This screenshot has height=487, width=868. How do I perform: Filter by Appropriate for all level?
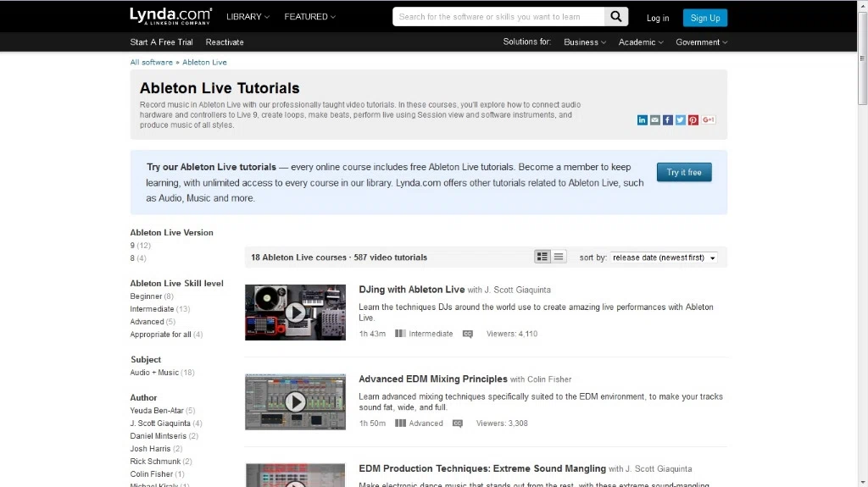166,335
